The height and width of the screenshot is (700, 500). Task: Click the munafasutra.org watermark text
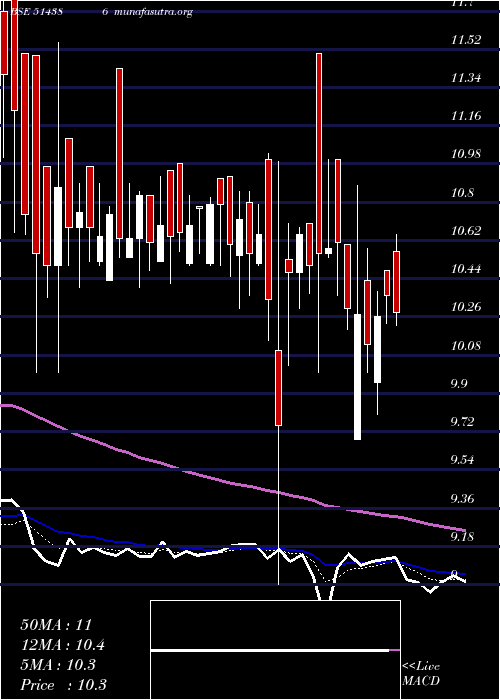[x=153, y=12]
